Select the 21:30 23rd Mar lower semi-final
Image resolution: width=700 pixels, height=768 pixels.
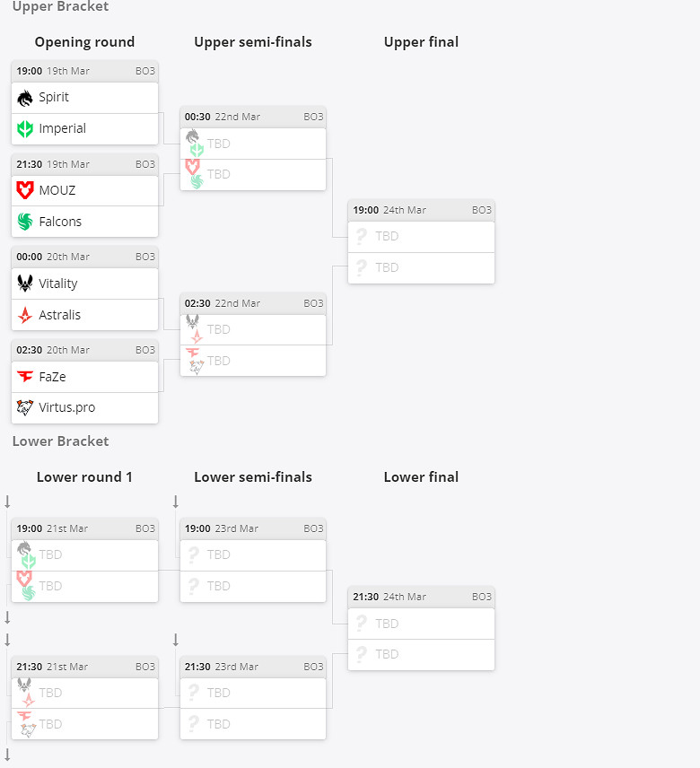(252, 667)
